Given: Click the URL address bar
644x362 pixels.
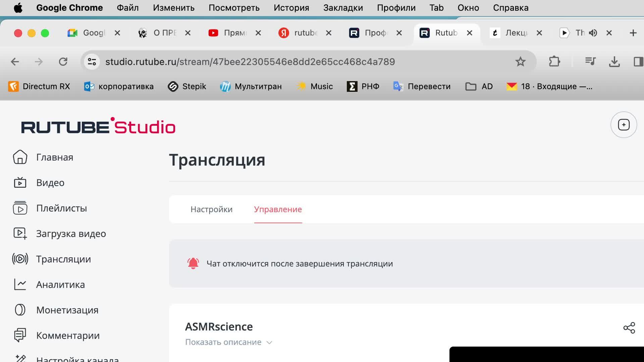Looking at the screenshot, I should click(250, 62).
